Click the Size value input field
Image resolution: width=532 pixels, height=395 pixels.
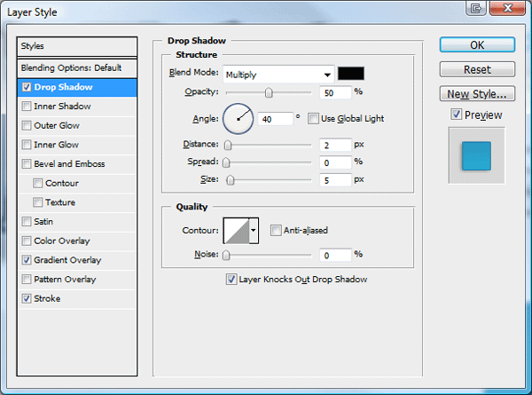(335, 179)
